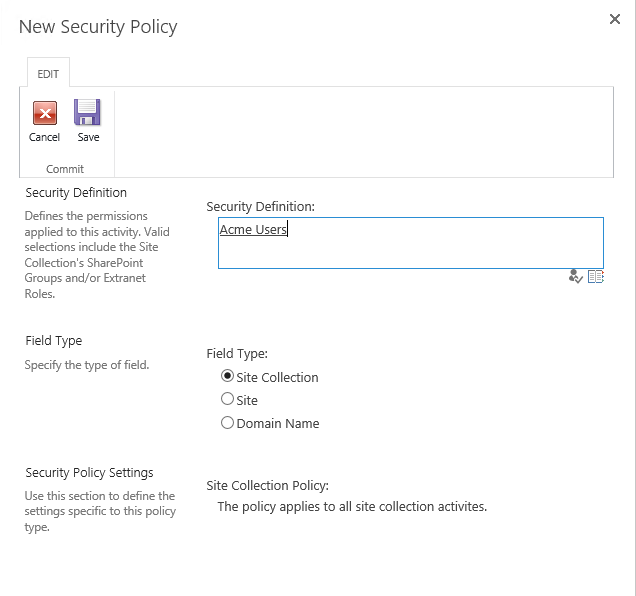The width and height of the screenshot is (636, 596).
Task: Click the red Cancel icon in ribbon
Action: [44, 112]
